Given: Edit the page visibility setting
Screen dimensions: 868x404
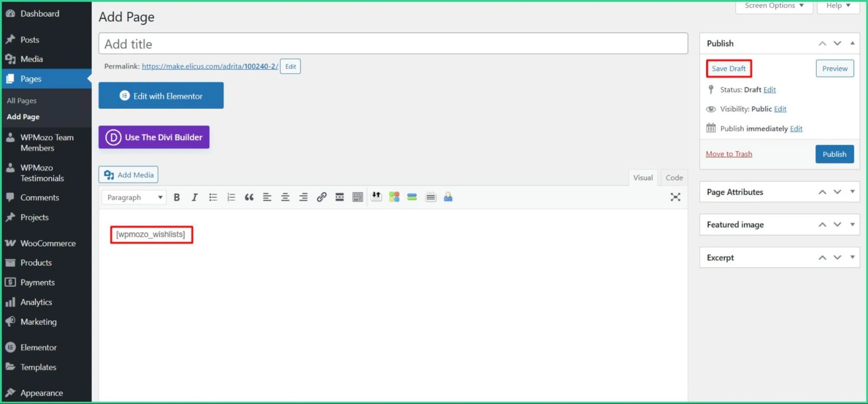Looking at the screenshot, I should coord(780,109).
